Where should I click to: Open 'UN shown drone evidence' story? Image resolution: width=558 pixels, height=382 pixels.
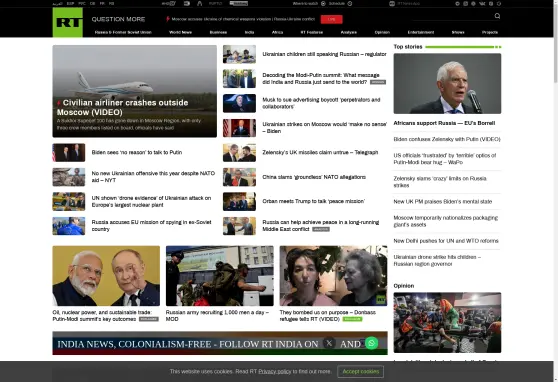(151, 202)
